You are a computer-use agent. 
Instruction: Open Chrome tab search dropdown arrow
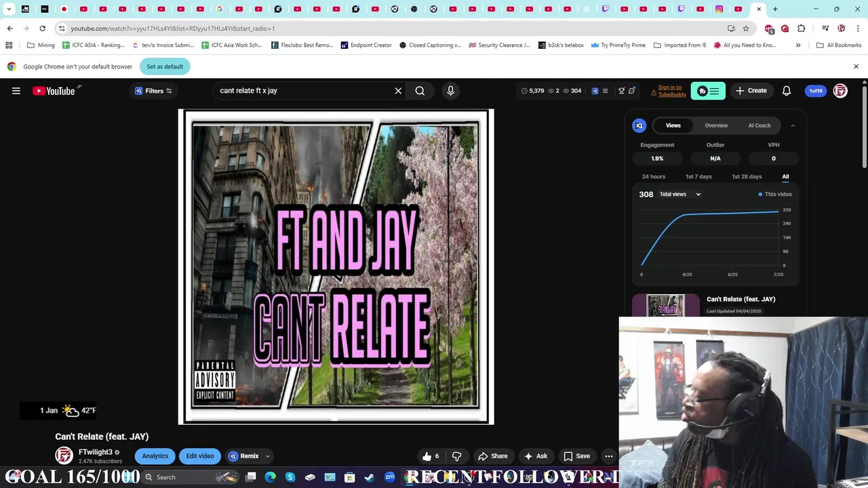click(x=9, y=9)
